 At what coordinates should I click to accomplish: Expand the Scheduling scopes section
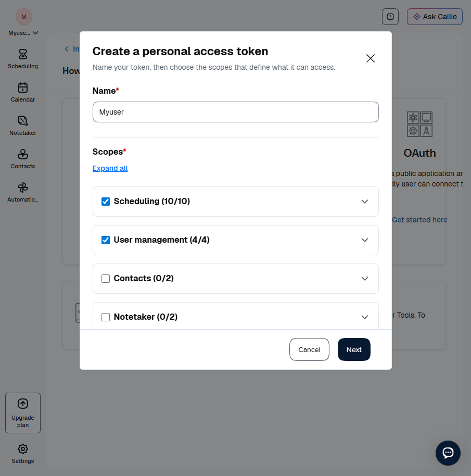(x=365, y=202)
